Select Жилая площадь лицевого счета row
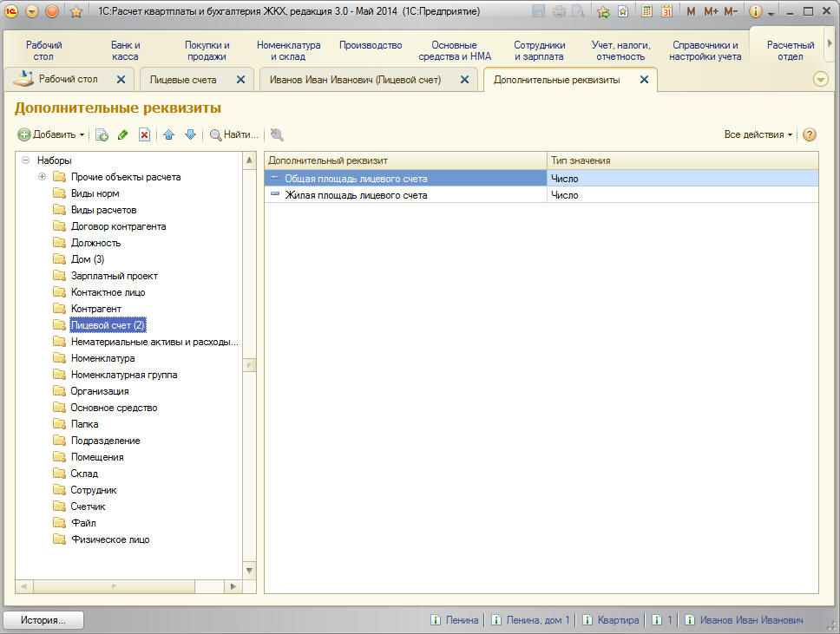 [x=541, y=195]
